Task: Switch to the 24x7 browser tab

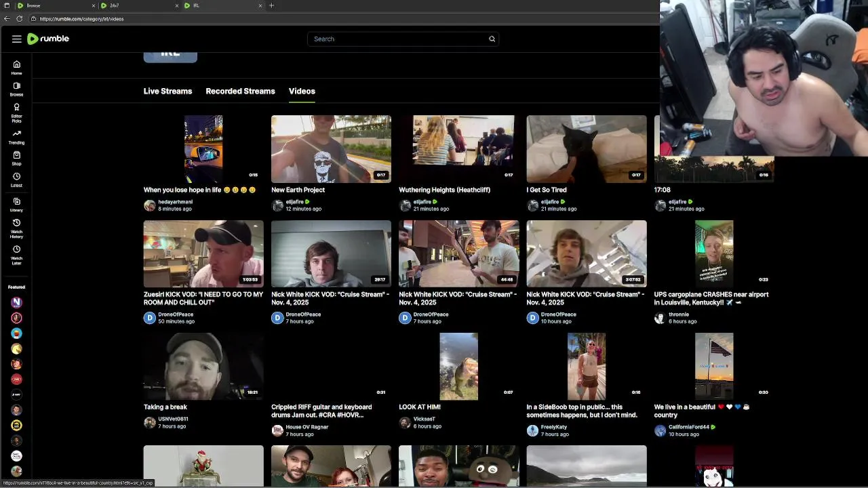Action: (139, 5)
